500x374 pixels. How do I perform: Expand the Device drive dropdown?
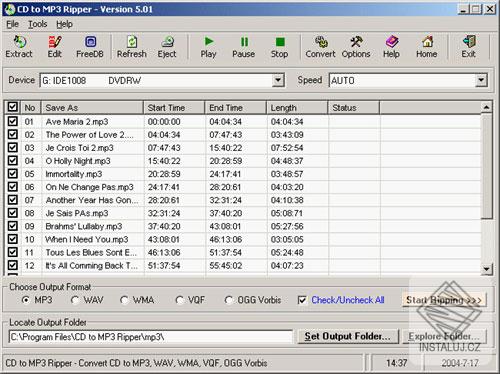[278, 80]
